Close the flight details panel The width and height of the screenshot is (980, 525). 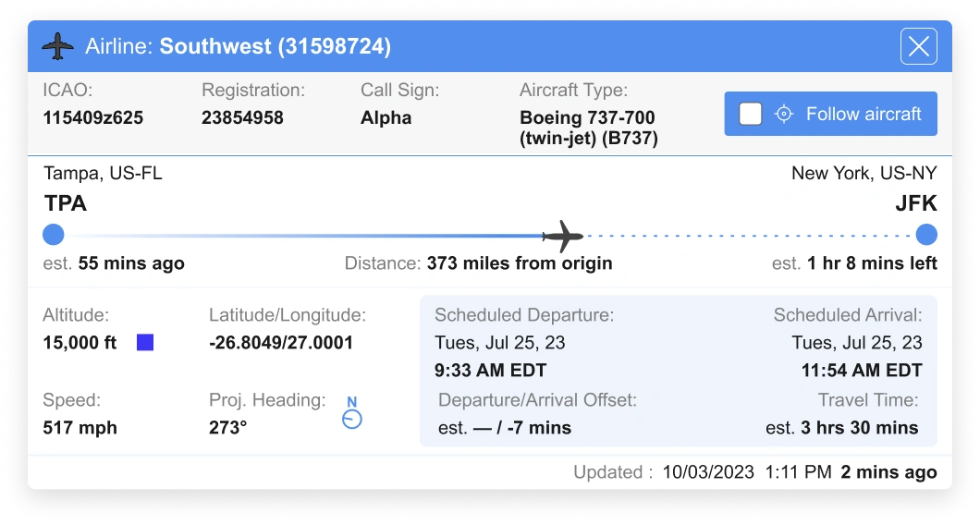tap(918, 46)
